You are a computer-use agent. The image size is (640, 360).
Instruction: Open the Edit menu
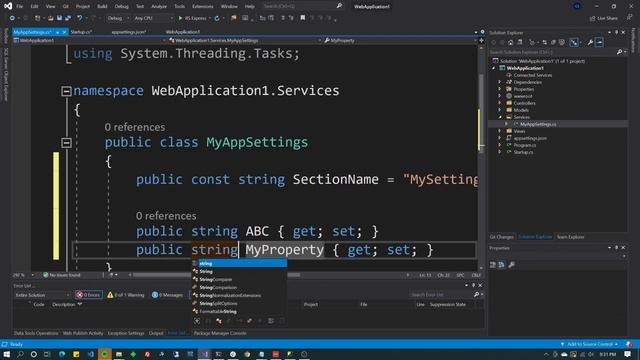pyautogui.click(x=34, y=6)
